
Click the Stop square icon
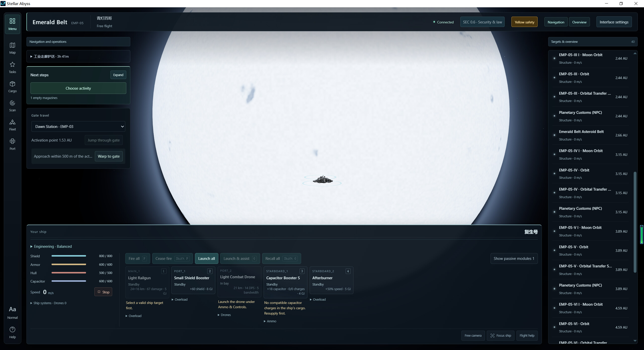click(x=99, y=292)
